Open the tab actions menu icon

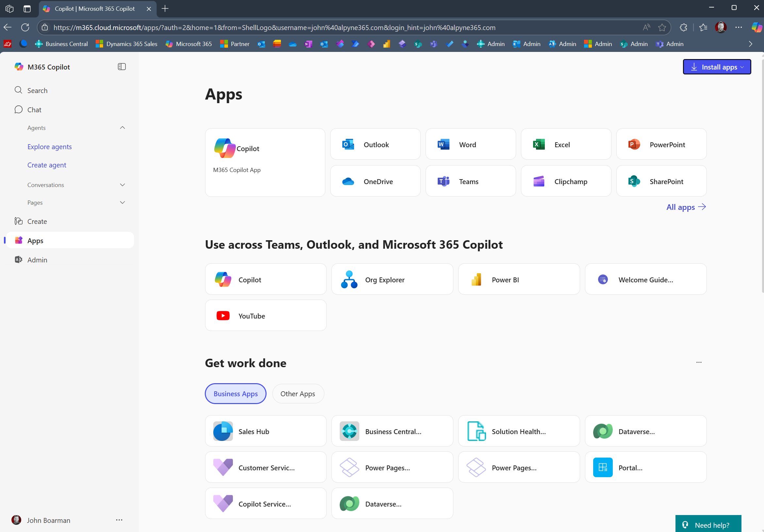coord(27,8)
